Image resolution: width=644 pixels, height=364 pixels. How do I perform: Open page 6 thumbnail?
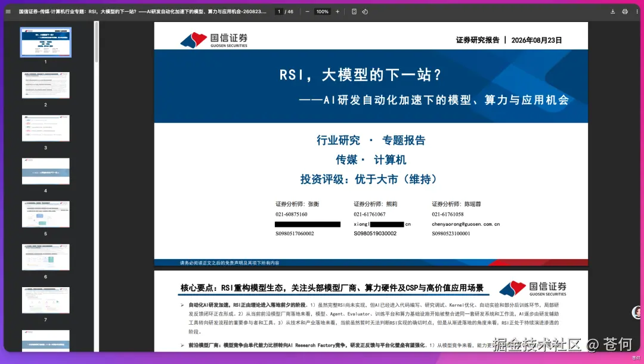45,257
